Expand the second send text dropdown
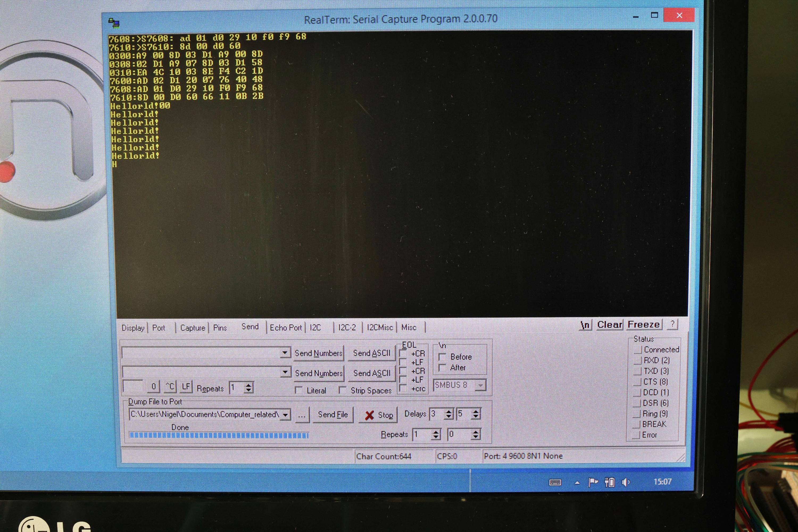798x532 pixels. (x=285, y=373)
